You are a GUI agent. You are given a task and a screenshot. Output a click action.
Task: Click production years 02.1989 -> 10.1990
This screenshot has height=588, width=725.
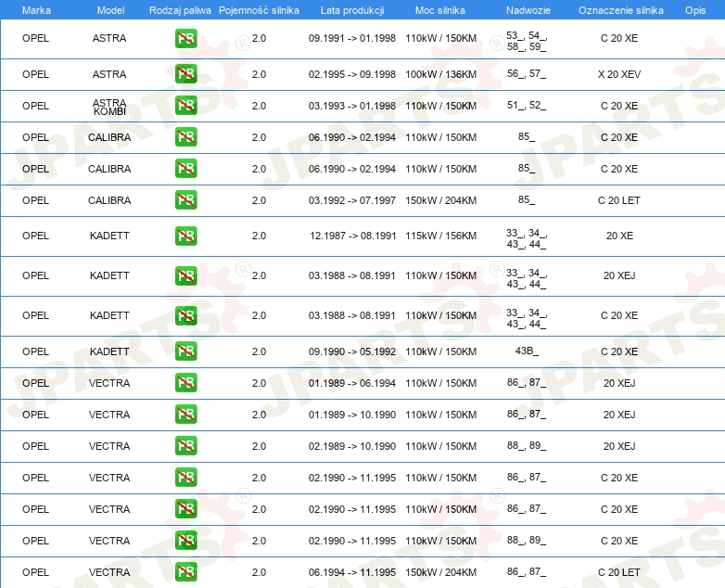coord(352,446)
